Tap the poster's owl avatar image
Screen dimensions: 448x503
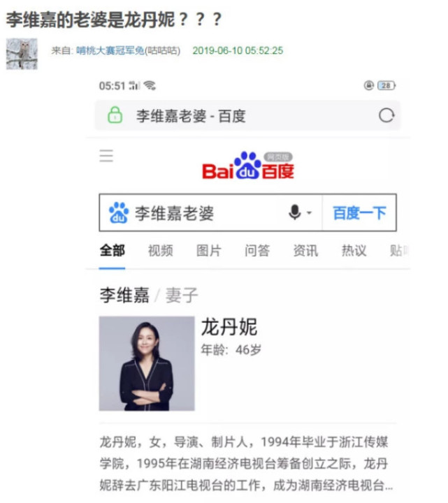22,54
